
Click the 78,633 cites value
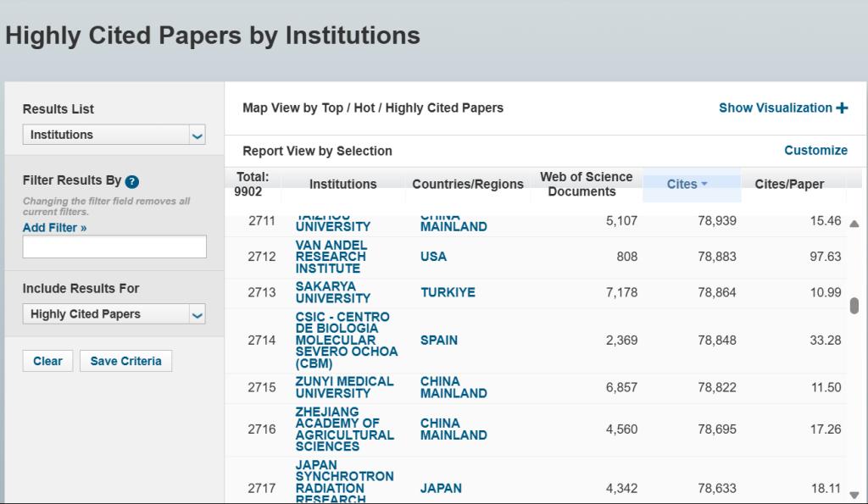tap(717, 488)
